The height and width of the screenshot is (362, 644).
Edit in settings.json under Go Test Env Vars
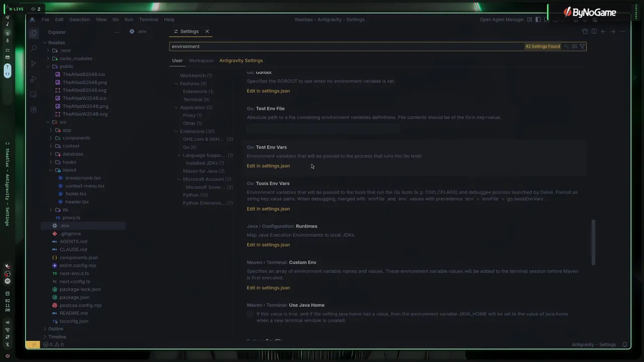[268, 166]
